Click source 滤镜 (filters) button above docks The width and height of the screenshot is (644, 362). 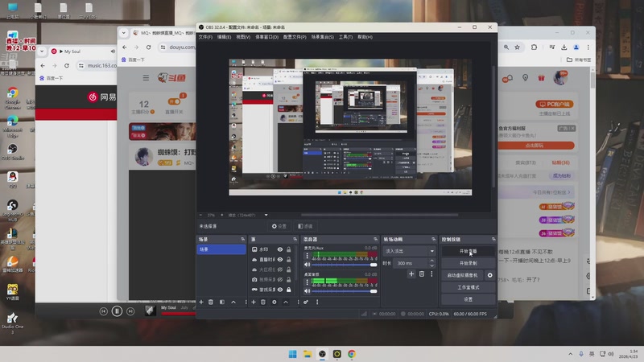[306, 226]
